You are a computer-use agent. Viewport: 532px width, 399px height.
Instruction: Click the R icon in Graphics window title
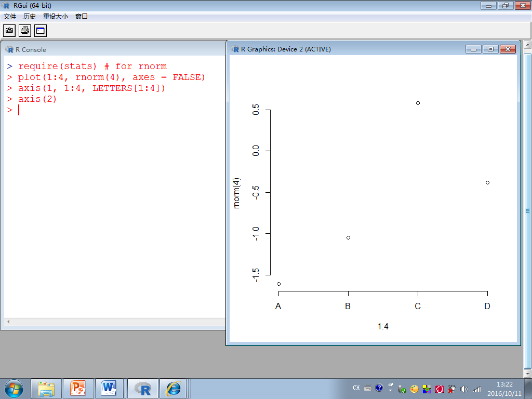[x=235, y=49]
